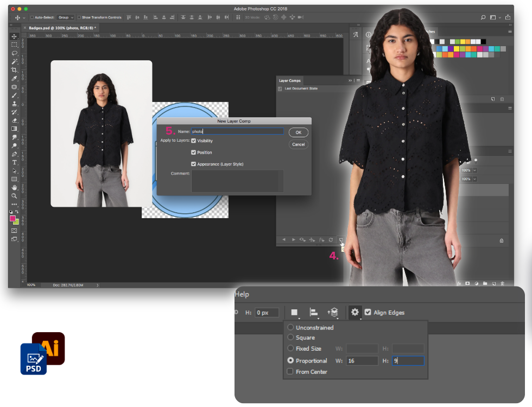
Task: Click the gear icon beside Align Edges
Action: click(355, 312)
